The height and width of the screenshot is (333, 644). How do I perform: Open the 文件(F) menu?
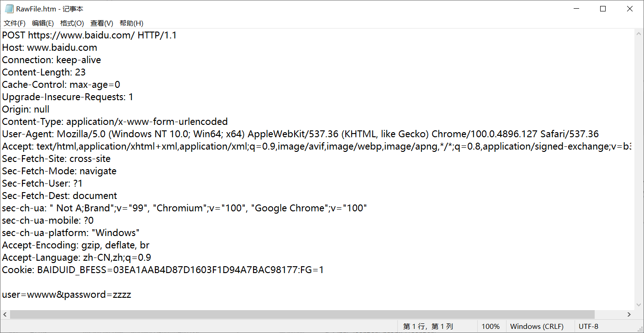pyautogui.click(x=15, y=23)
